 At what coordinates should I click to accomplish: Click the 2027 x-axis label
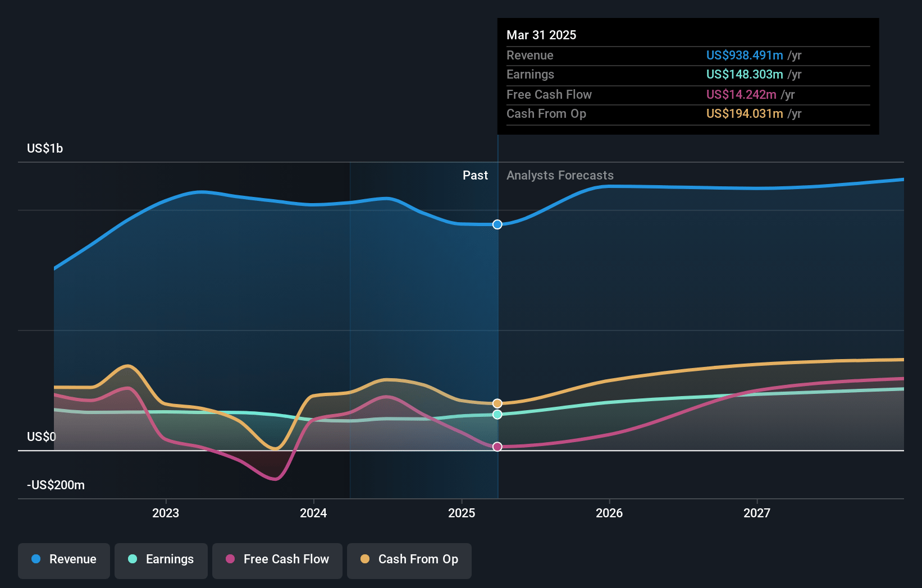(x=757, y=513)
